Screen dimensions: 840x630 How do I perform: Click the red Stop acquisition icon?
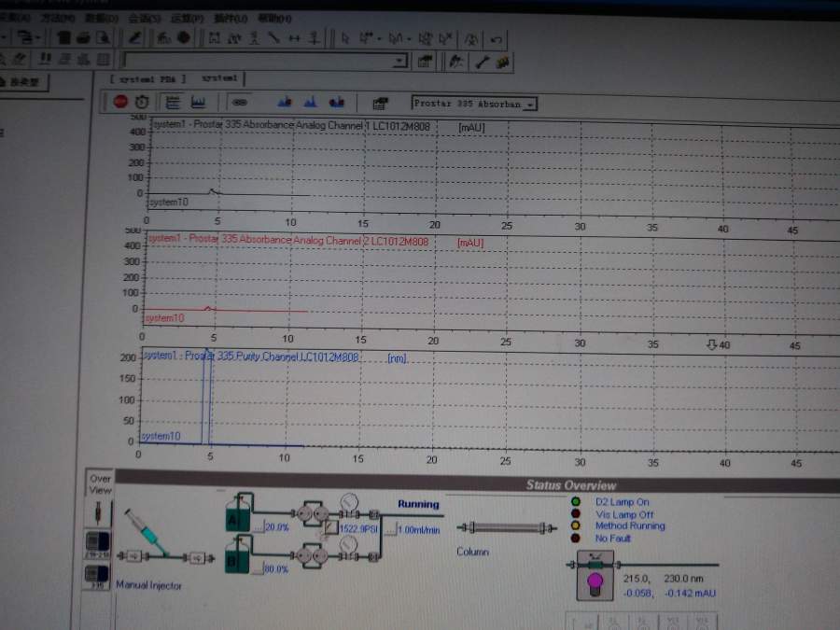pyautogui.click(x=120, y=101)
